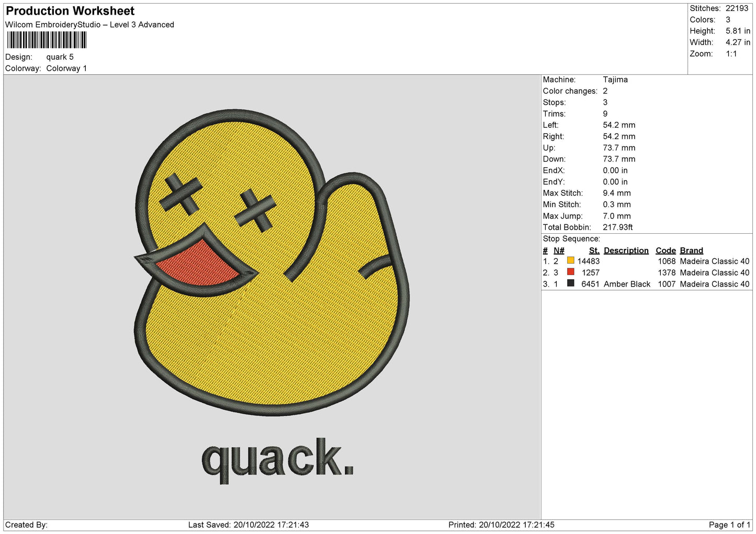Click the 'Amber Black' description
This screenshot has height=534, width=756.
point(627,284)
